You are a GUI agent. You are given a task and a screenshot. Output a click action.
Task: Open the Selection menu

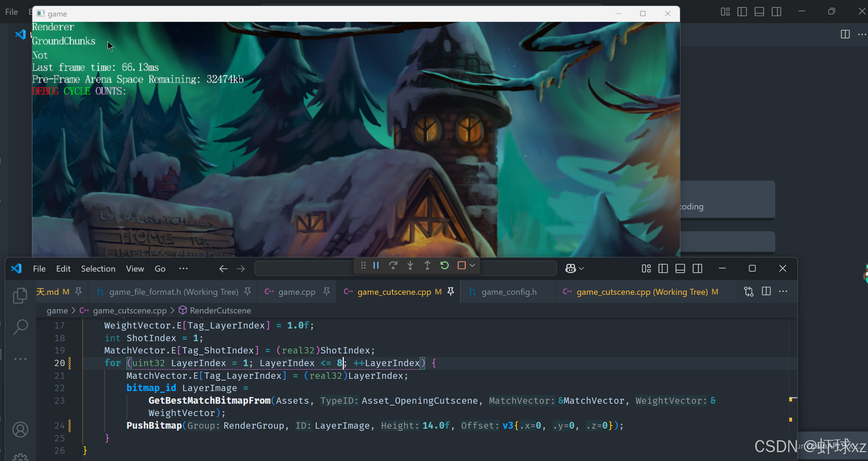[x=98, y=269]
